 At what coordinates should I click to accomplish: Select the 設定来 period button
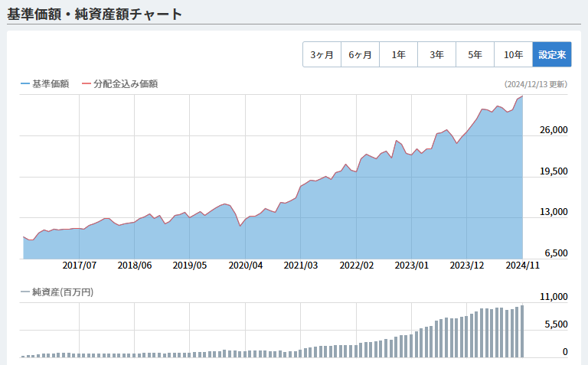pos(552,55)
